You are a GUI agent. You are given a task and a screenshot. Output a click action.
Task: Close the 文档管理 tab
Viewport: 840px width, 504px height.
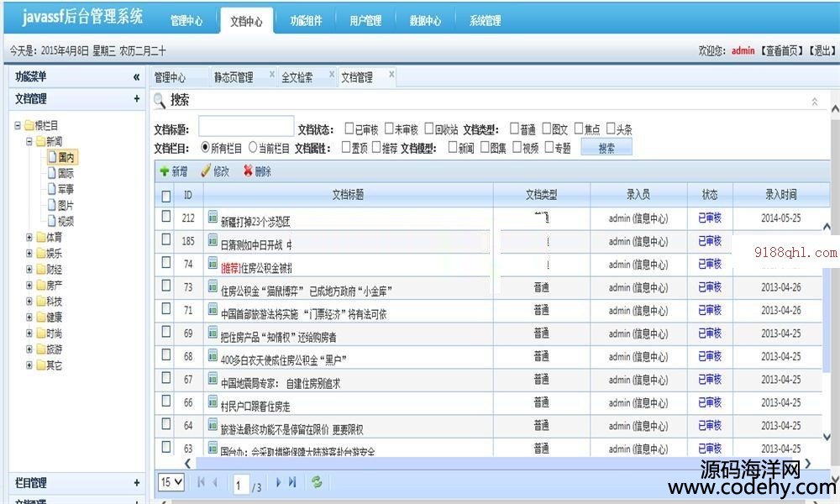click(391, 74)
